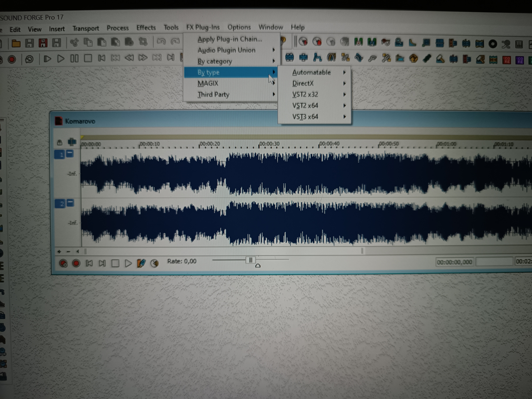Expand the Audio Plugin Union submenu
Image resolution: width=532 pixels, height=399 pixels.
point(231,50)
